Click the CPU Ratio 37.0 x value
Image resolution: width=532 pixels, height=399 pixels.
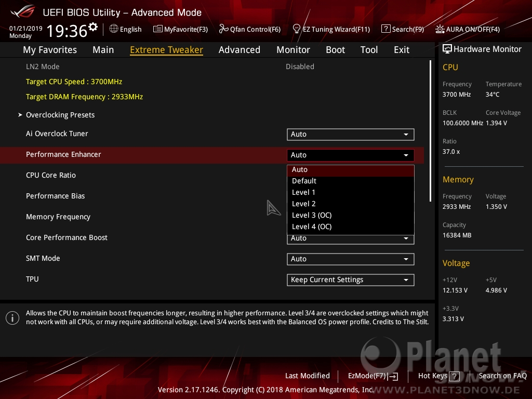click(x=451, y=152)
